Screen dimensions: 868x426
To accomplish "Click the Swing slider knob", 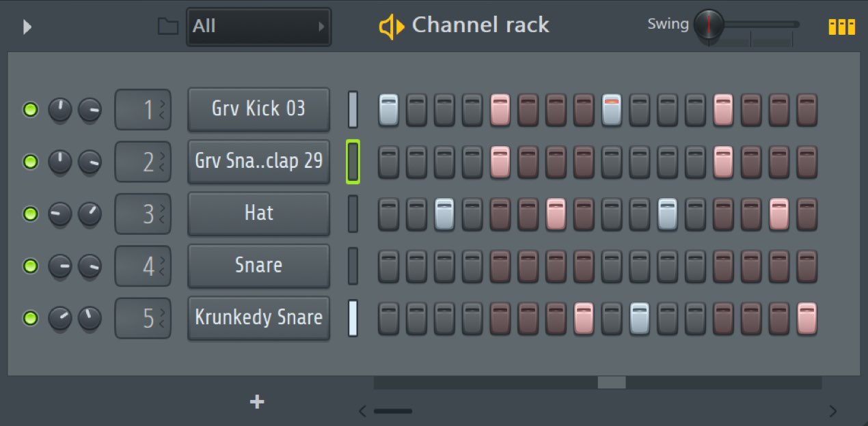I will (x=709, y=25).
